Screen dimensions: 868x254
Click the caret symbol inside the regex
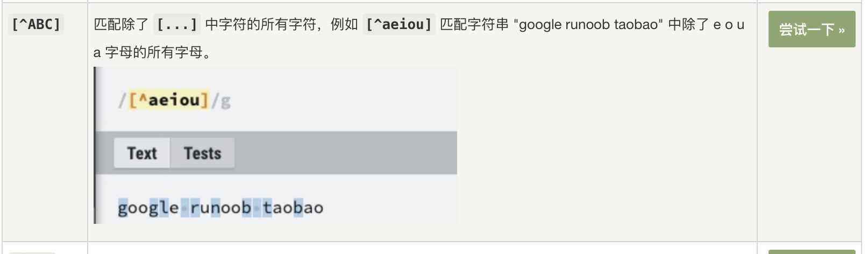coord(143,100)
